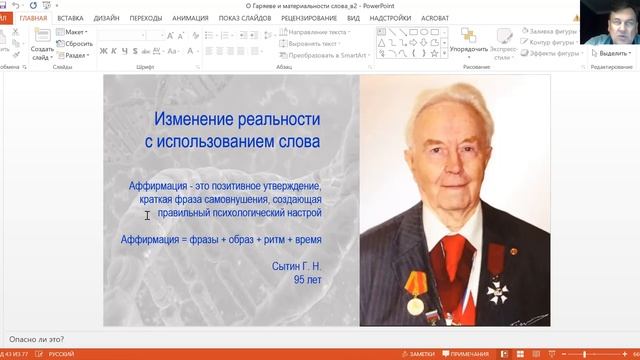Select the oval shape in shapes gallery
640x360 pixels.
(x=424, y=32)
